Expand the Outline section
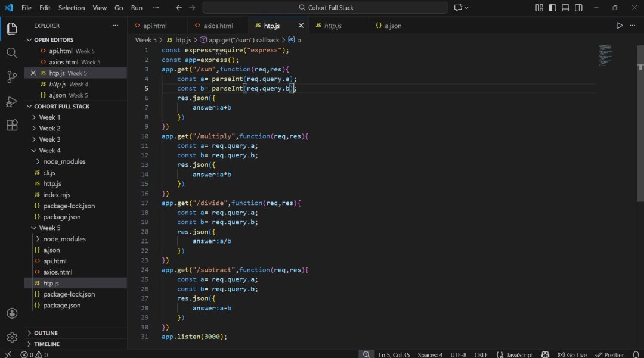Viewport: 644px width, 358px height. pyautogui.click(x=76, y=333)
